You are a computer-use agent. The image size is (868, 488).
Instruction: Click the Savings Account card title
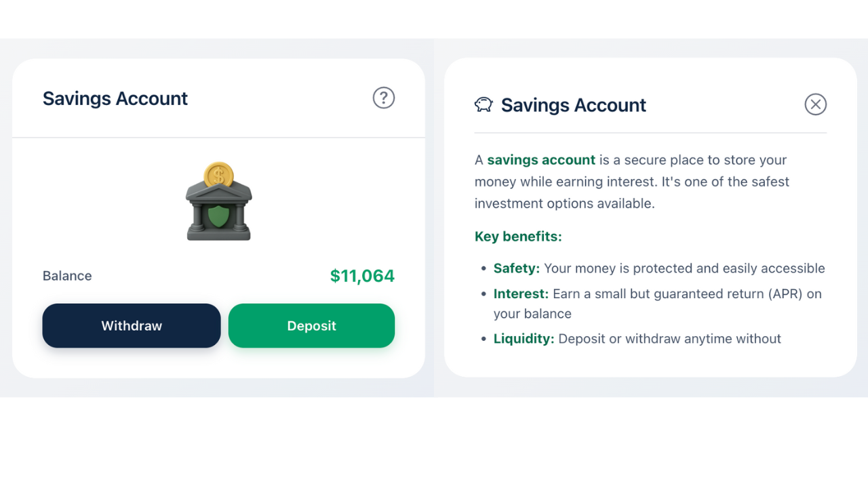tap(115, 98)
